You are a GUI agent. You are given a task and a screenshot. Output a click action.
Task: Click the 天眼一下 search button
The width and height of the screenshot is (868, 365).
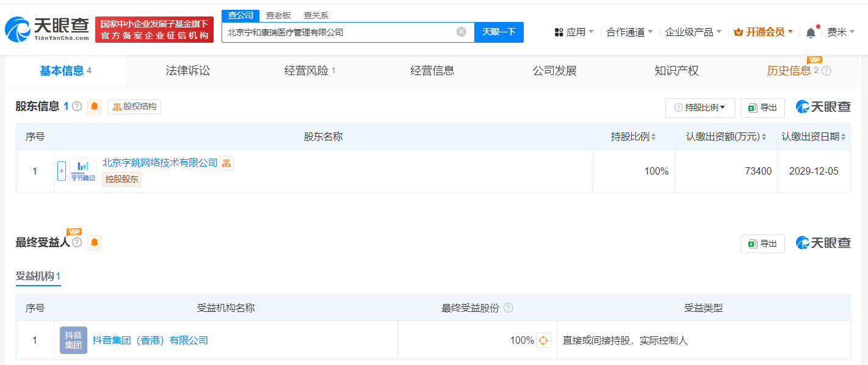[x=499, y=32]
